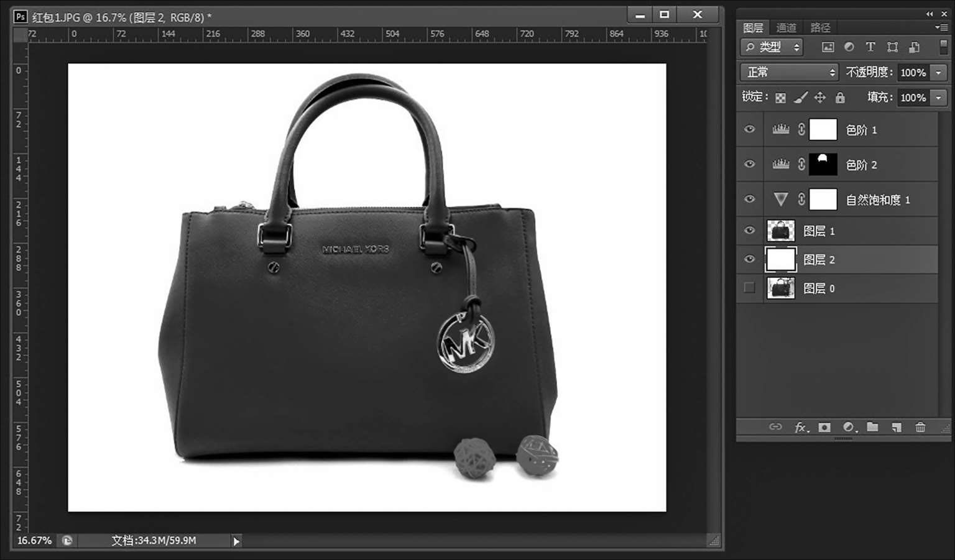The image size is (955, 560).
Task: Click the lock all padlock icon
Action: pos(840,98)
